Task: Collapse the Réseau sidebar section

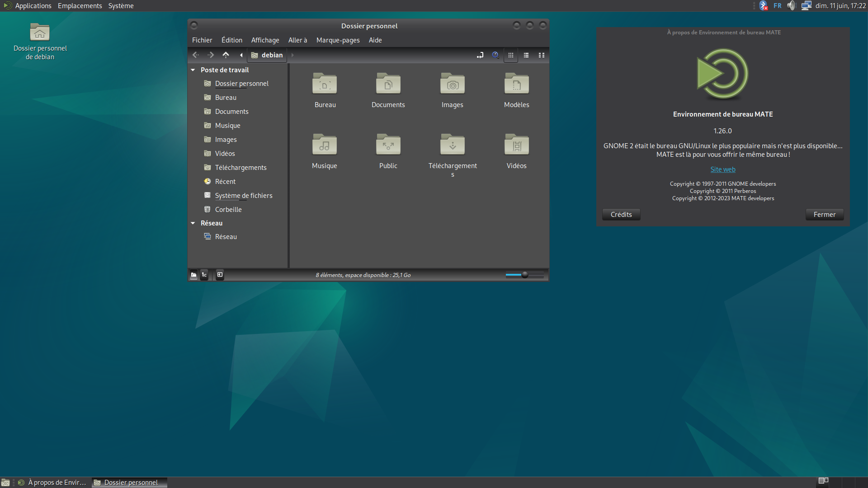Action: (193, 223)
